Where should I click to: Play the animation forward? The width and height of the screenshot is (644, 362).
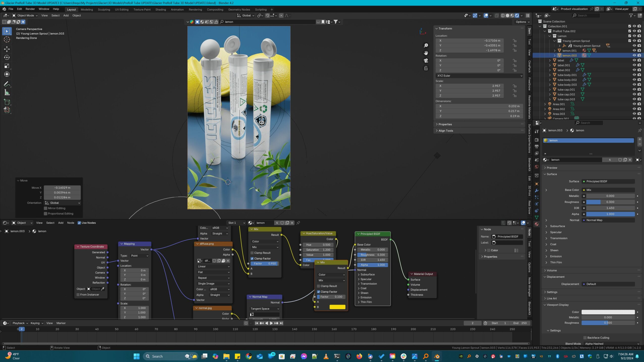click(x=271, y=323)
